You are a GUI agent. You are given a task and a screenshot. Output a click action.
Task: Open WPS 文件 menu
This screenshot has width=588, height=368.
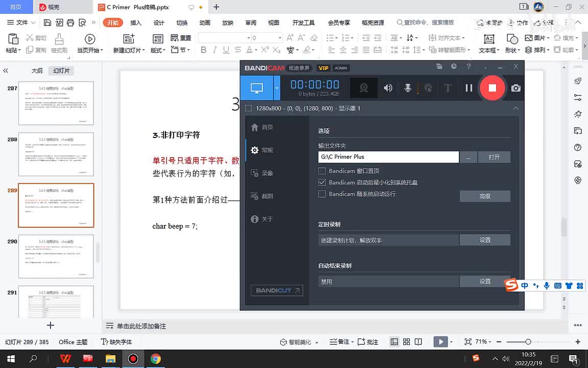[x=21, y=22]
